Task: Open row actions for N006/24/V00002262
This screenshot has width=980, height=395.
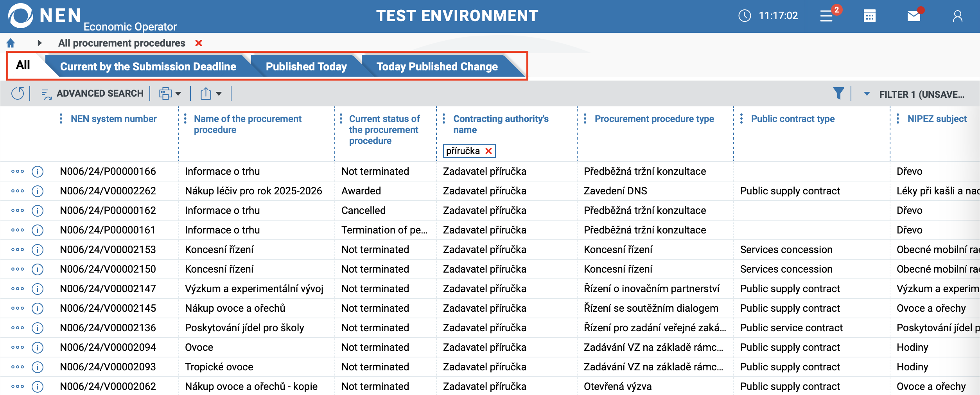Action: [x=18, y=191]
